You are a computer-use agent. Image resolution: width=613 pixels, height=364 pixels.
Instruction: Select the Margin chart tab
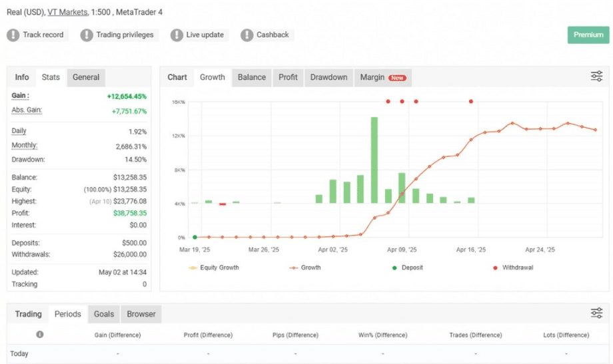[382, 77]
